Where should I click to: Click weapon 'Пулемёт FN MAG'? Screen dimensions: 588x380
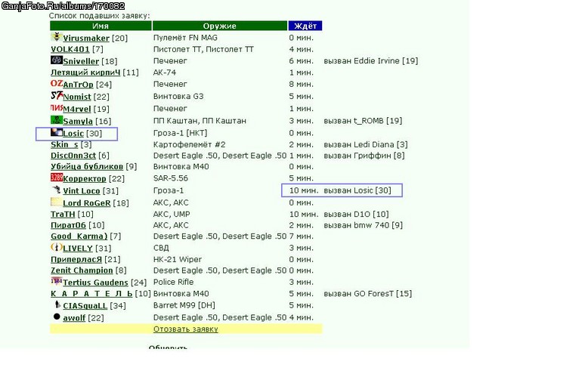[185, 38]
